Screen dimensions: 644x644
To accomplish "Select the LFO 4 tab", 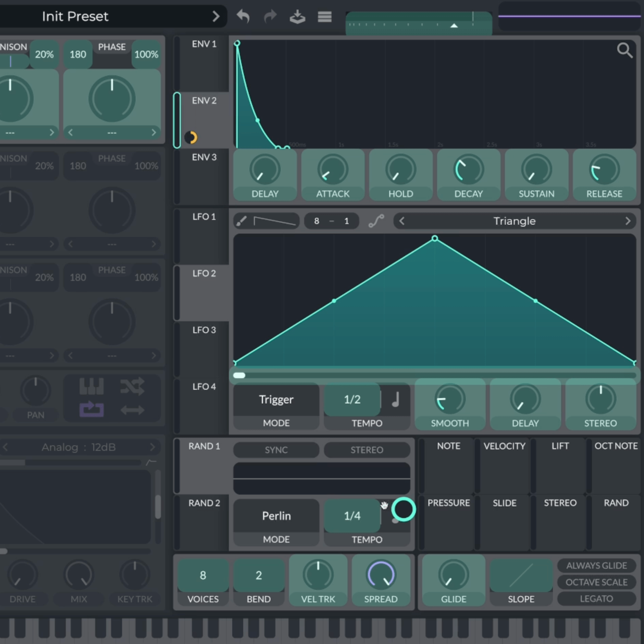I will [201, 406].
